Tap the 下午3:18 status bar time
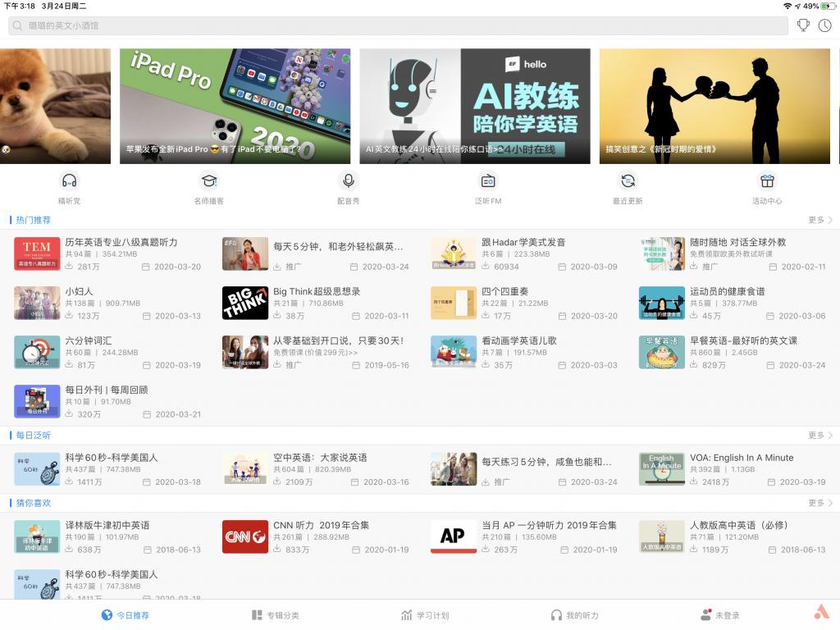Screen dimensions: 840x630 [20, 6]
